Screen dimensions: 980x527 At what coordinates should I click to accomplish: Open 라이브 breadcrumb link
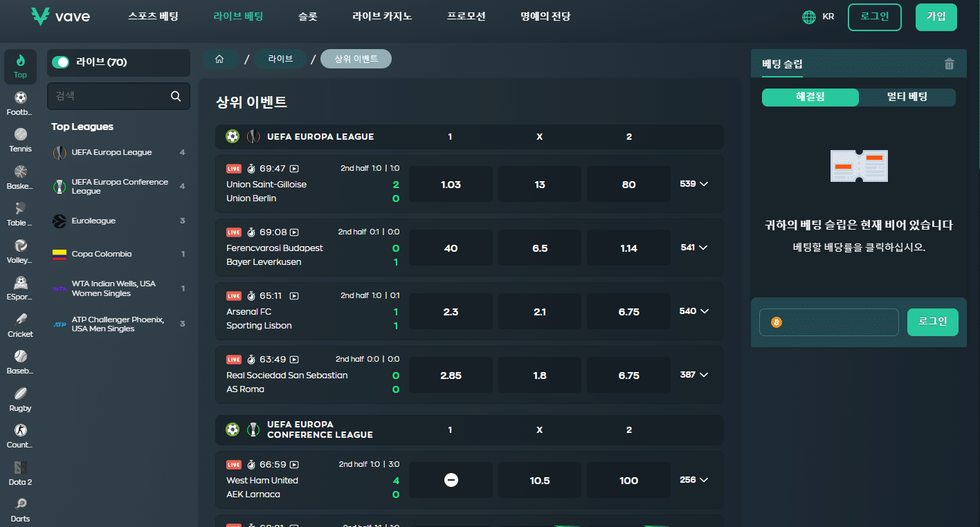280,59
